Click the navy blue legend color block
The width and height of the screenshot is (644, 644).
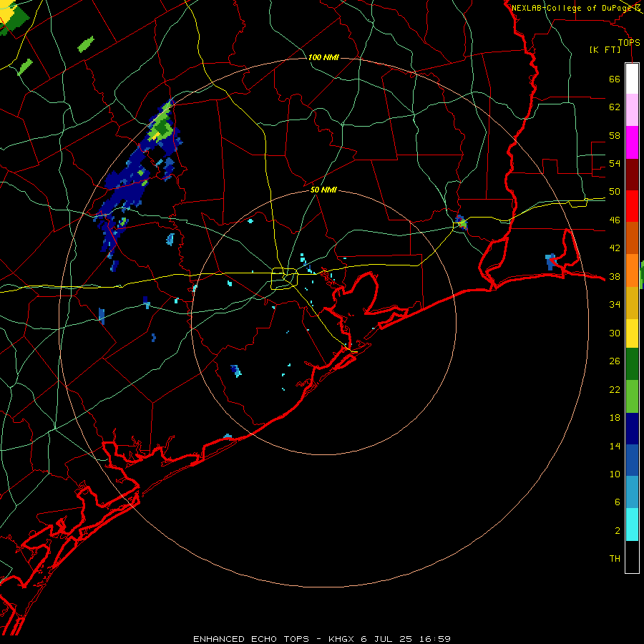pyautogui.click(x=632, y=429)
